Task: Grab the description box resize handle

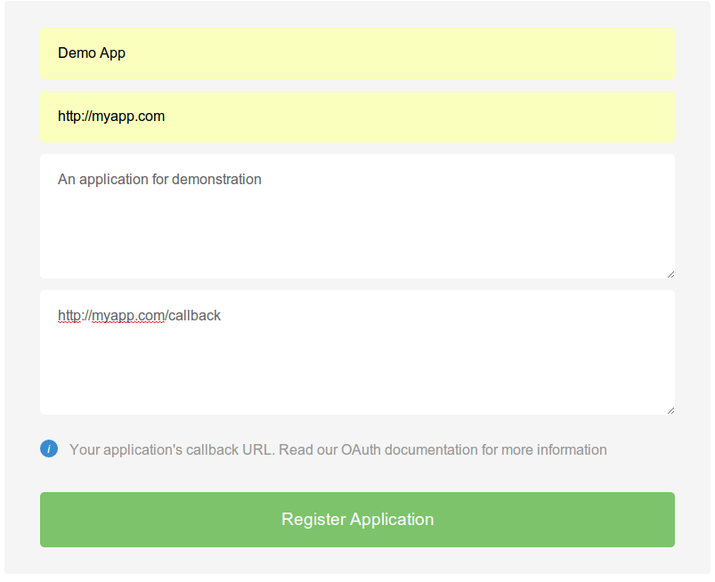Action: click(x=670, y=274)
